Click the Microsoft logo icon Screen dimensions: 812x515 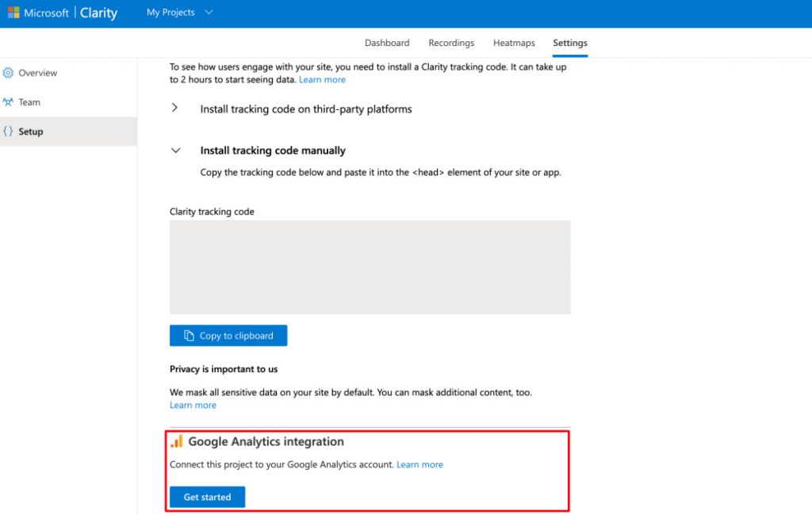coord(13,13)
